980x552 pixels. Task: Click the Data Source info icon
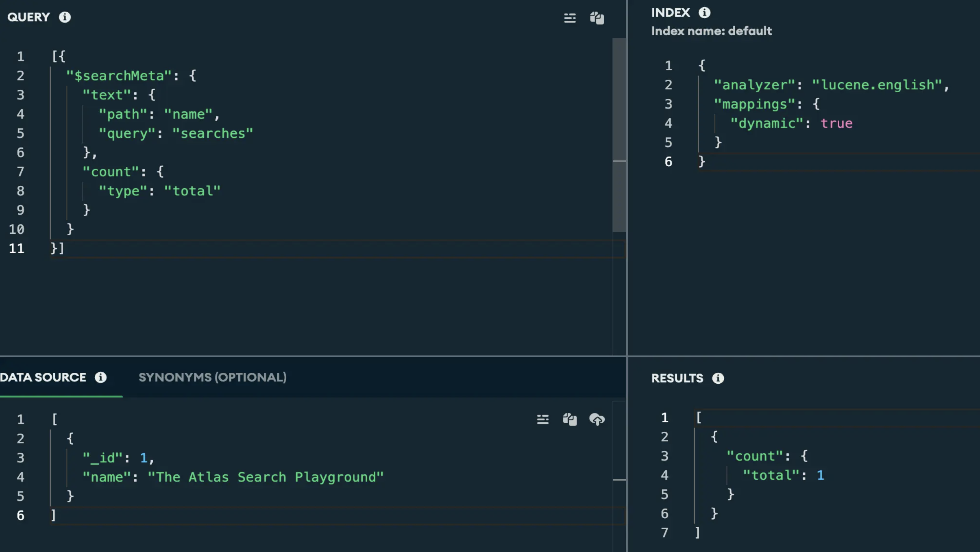click(x=100, y=377)
